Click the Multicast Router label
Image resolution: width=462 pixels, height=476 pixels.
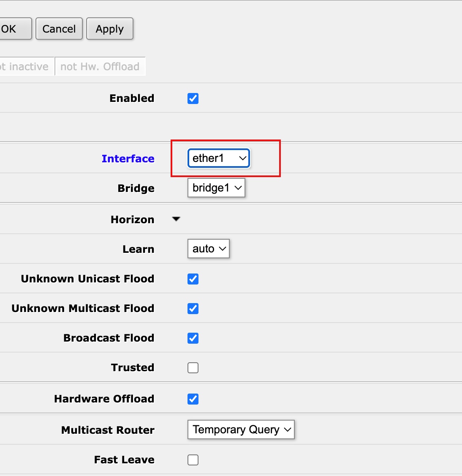108,430
